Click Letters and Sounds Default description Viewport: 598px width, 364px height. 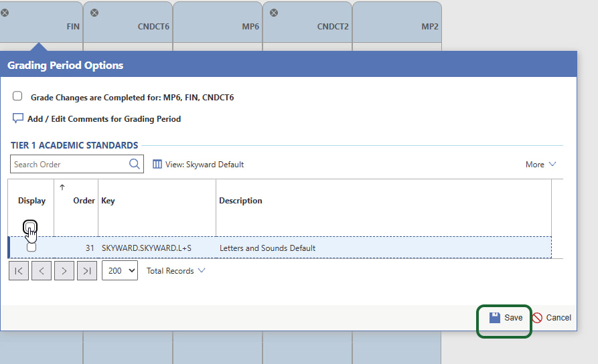267,248
